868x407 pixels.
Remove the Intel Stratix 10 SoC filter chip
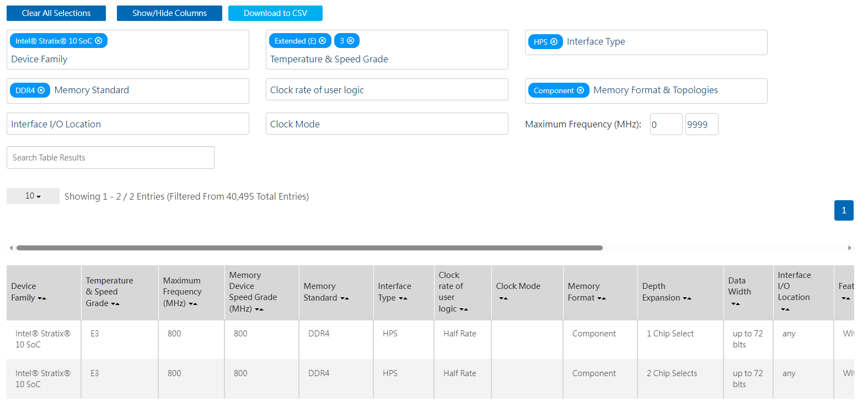click(99, 41)
